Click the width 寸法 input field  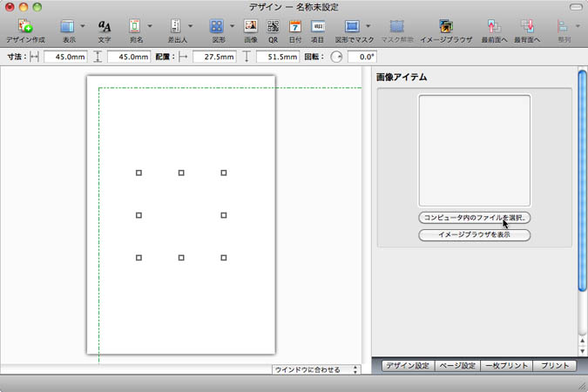pyautogui.click(x=64, y=57)
